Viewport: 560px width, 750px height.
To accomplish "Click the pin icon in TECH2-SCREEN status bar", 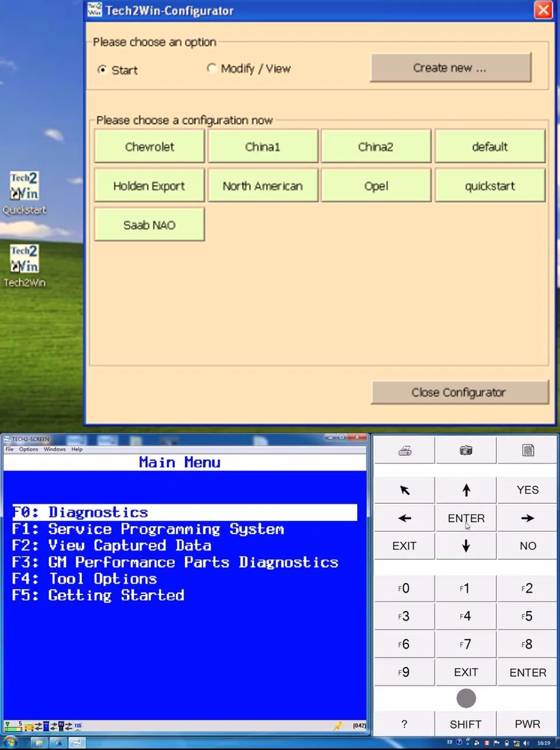I will tap(338, 726).
